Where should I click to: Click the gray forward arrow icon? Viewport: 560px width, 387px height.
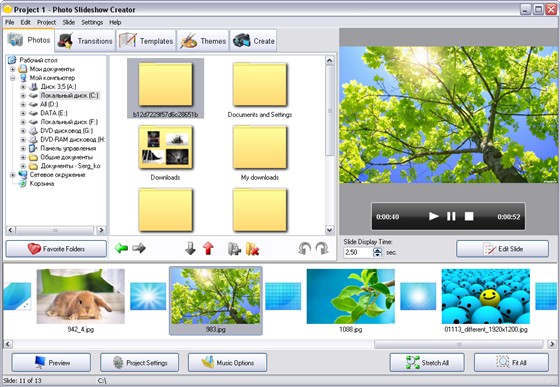click(139, 248)
